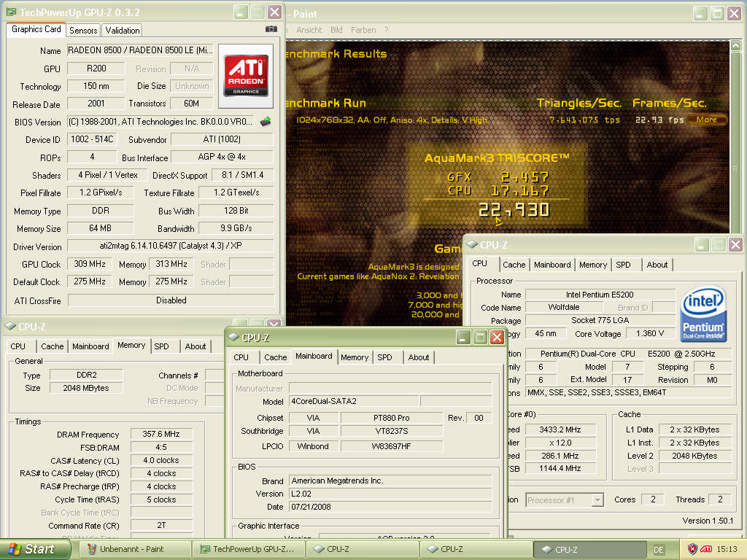
Task: Click the VT8237S southbridge value
Action: [391, 432]
